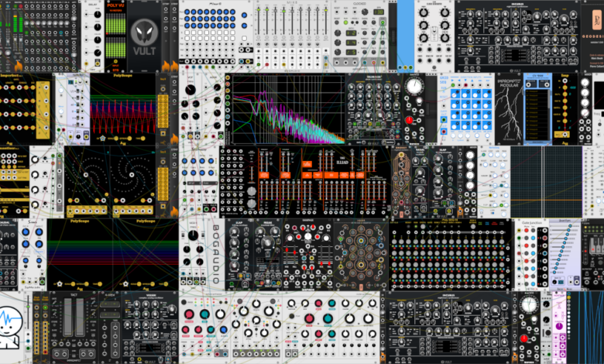Click the DELAY module TIME knob

point(98,15)
